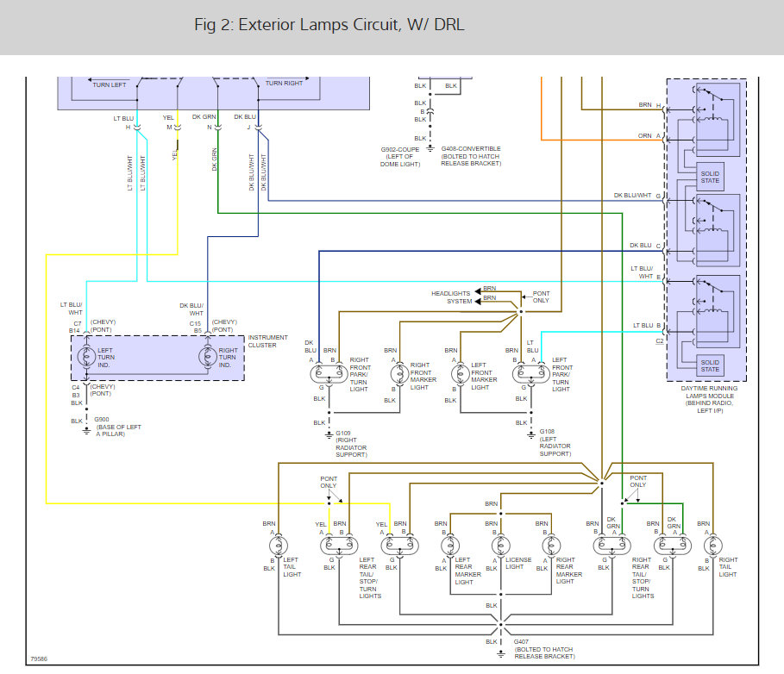The image size is (784, 674).
Task: Click the Left Rear Marker Light bulb symbol
Action: (450, 545)
